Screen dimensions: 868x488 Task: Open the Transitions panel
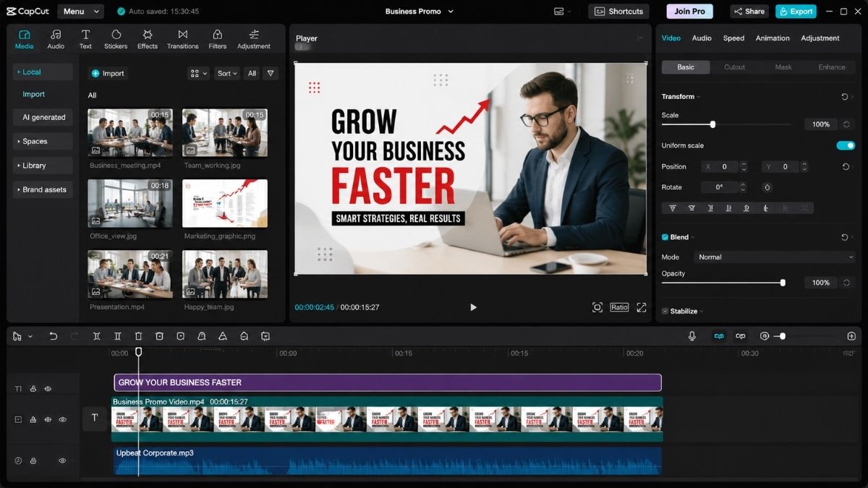(182, 39)
